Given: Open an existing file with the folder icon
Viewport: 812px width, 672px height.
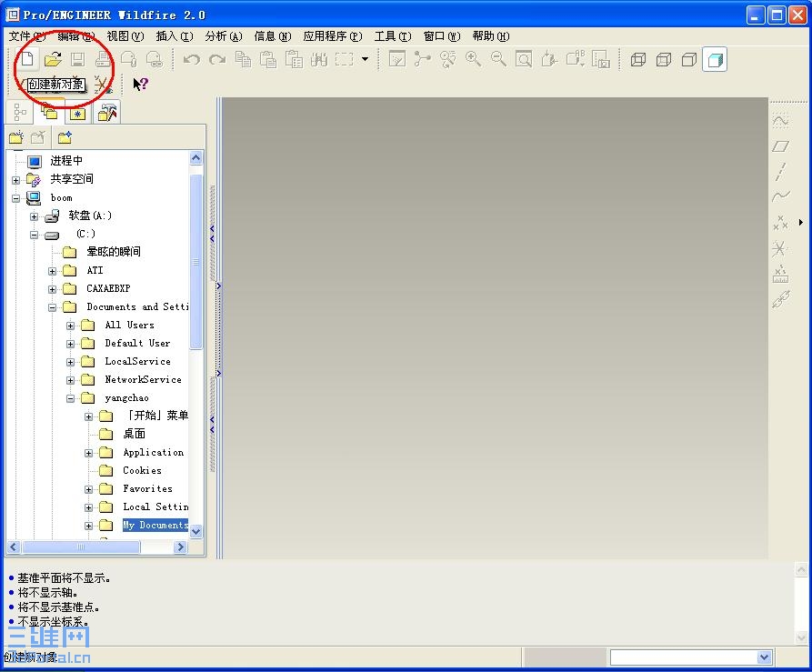Looking at the screenshot, I should [x=53, y=59].
